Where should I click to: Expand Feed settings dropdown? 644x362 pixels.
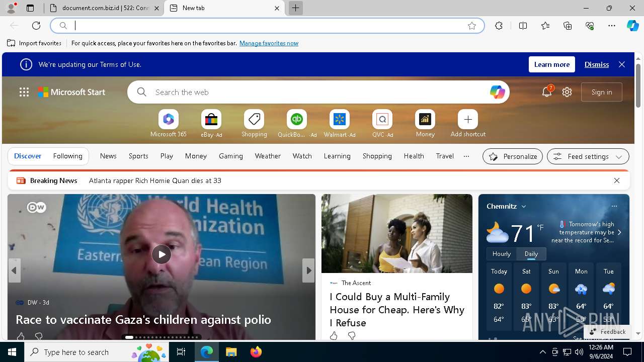pyautogui.click(x=588, y=156)
